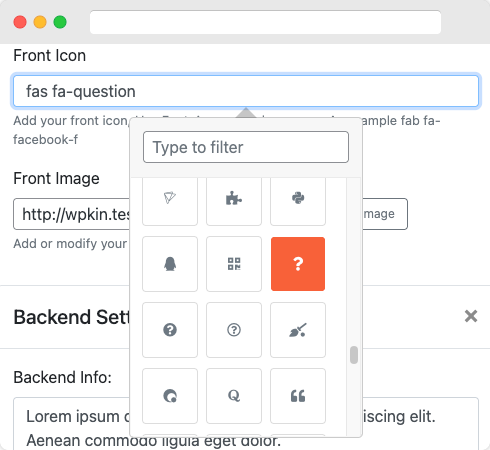This screenshot has width=490, height=450.
Task: Click the highlighted orange question mark icon
Action: click(x=298, y=264)
